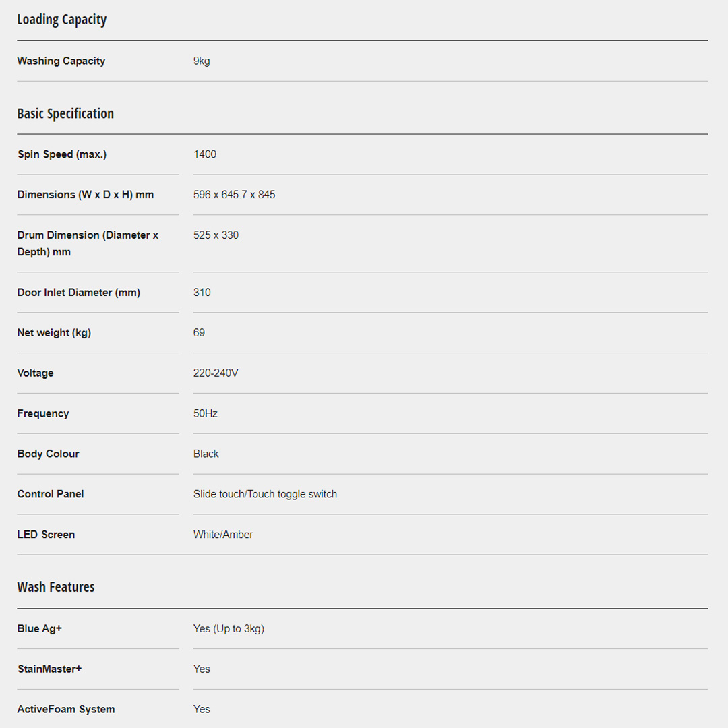Click the Basic Specification heading
The image size is (728, 728).
[x=65, y=113]
